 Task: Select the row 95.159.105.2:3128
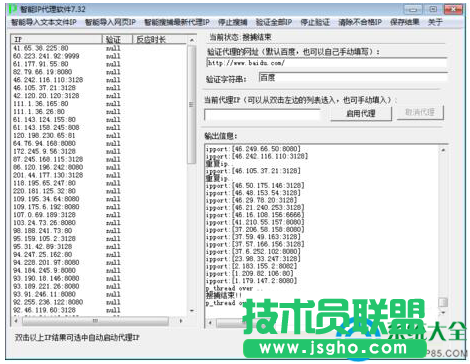coord(44,239)
